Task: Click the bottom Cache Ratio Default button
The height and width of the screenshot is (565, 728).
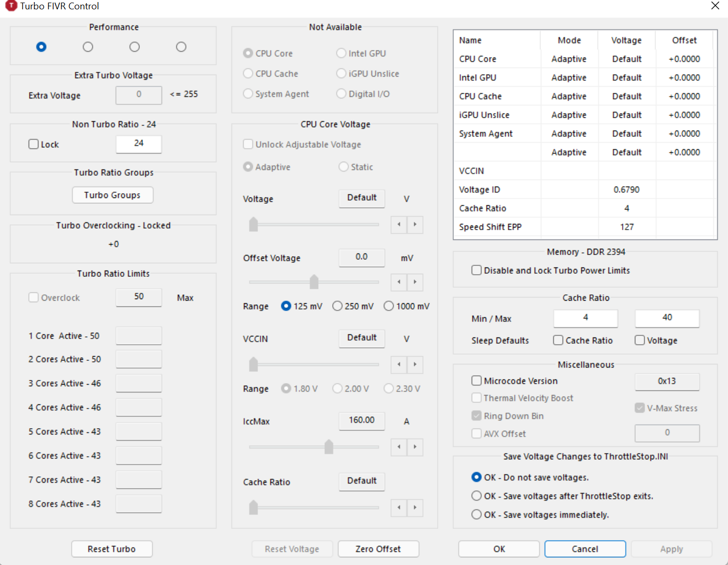Action: pos(362,481)
